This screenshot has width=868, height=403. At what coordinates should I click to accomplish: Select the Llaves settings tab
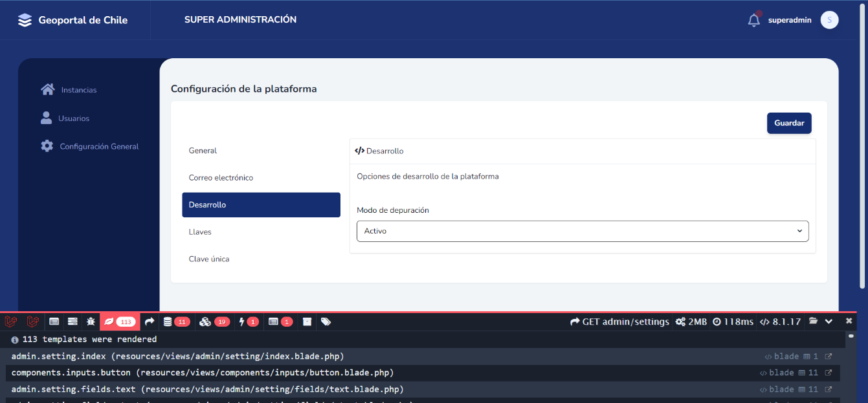tap(200, 232)
